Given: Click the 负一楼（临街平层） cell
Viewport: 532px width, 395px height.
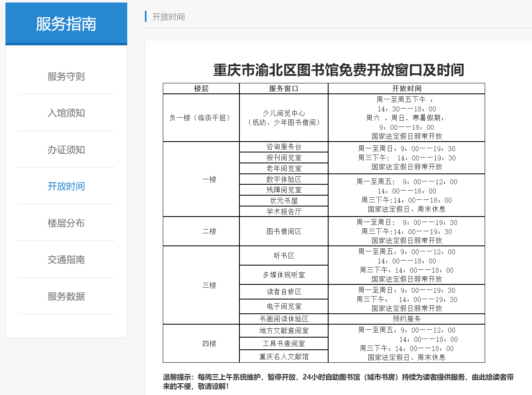Looking at the screenshot, I should point(201,118).
